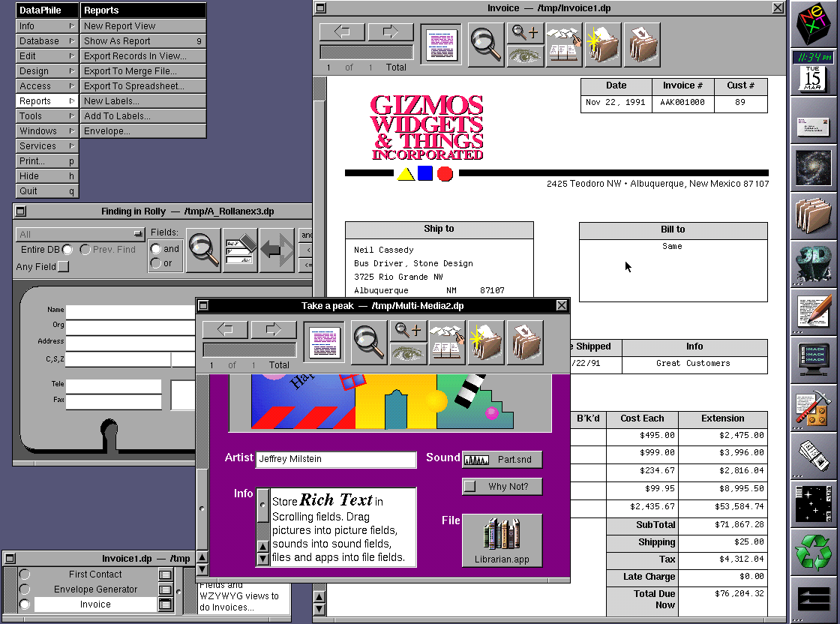
Task: Select the Envelope Generator radio button
Action: pyautogui.click(x=25, y=589)
